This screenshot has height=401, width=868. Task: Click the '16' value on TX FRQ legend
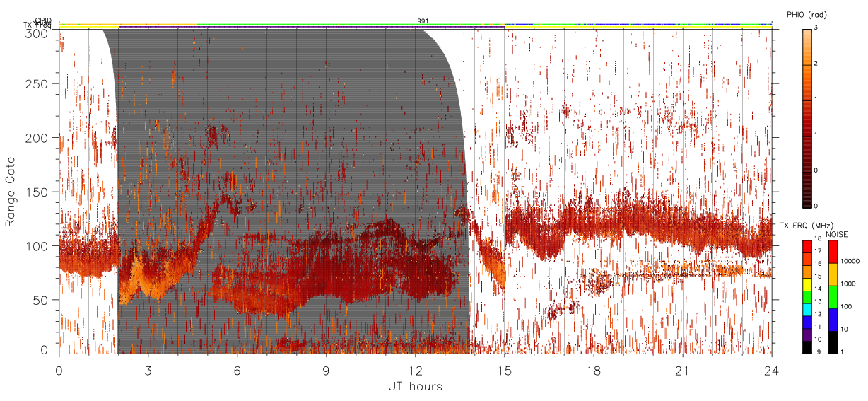click(818, 264)
